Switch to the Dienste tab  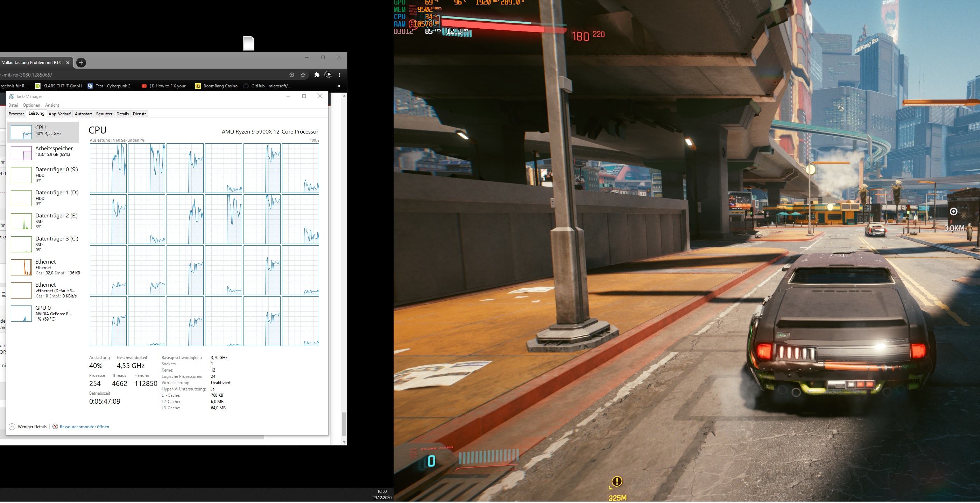[140, 114]
